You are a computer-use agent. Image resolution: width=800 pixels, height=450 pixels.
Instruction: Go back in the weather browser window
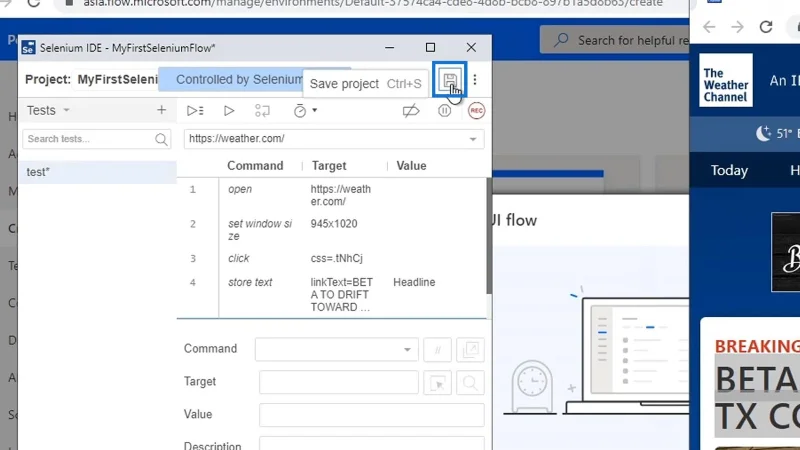click(709, 27)
